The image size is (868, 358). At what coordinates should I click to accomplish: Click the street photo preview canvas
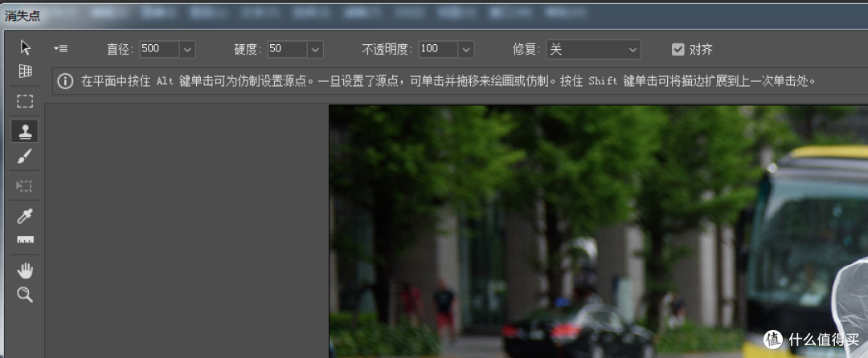[599, 231]
